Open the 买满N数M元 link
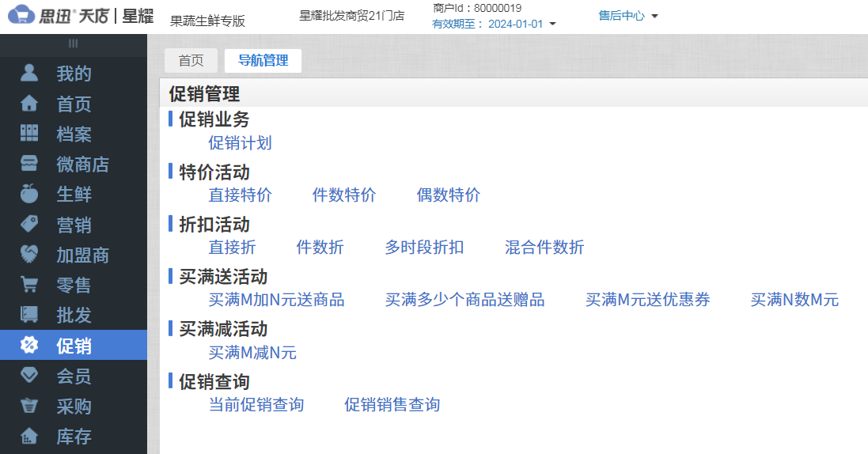The height and width of the screenshot is (454, 868). [794, 300]
